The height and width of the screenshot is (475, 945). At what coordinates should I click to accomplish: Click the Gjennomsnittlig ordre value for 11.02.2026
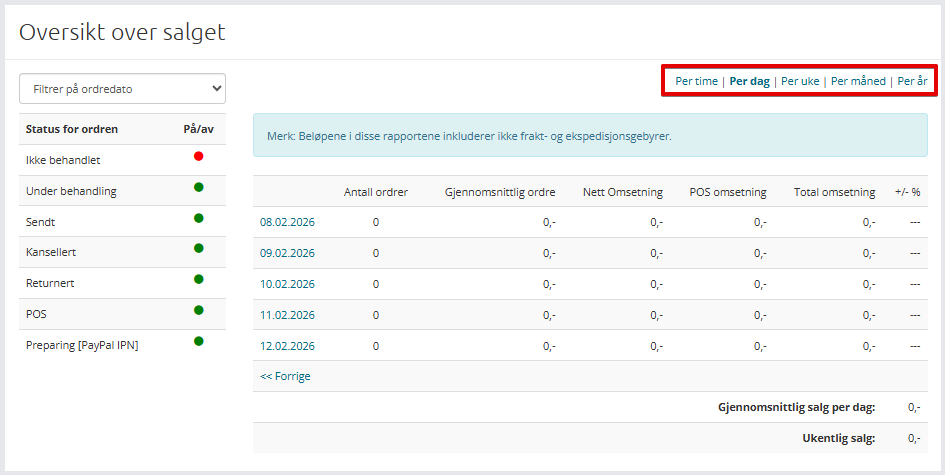click(x=549, y=315)
